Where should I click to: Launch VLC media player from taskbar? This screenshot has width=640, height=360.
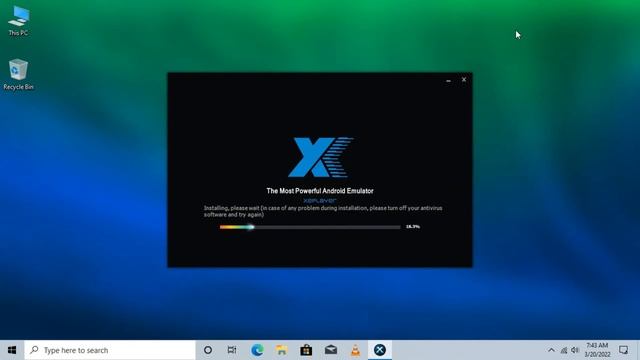pos(355,350)
